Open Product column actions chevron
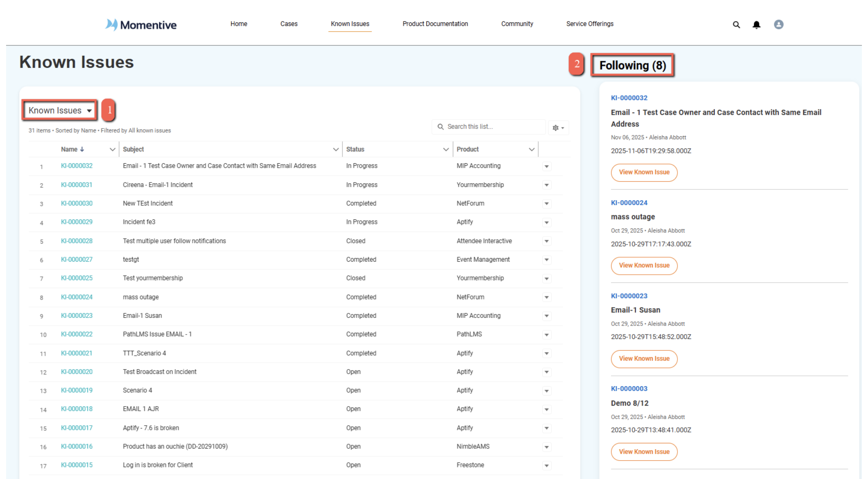This screenshot has height=479, width=868. pyautogui.click(x=532, y=149)
